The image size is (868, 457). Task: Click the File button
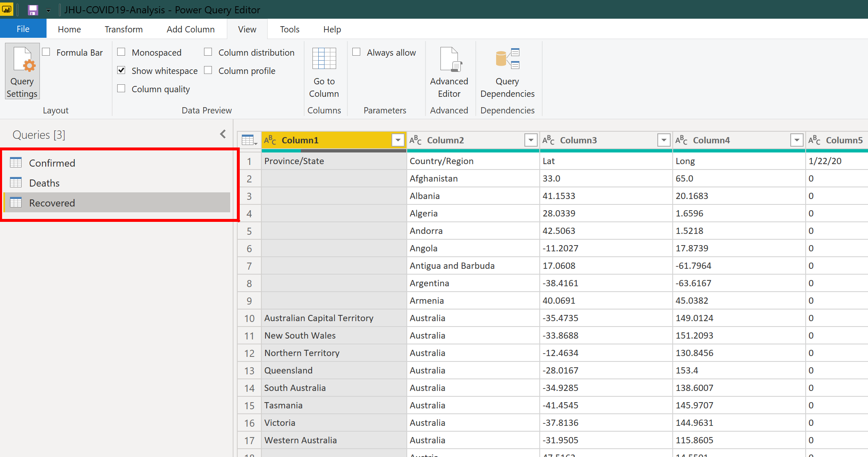(x=23, y=29)
